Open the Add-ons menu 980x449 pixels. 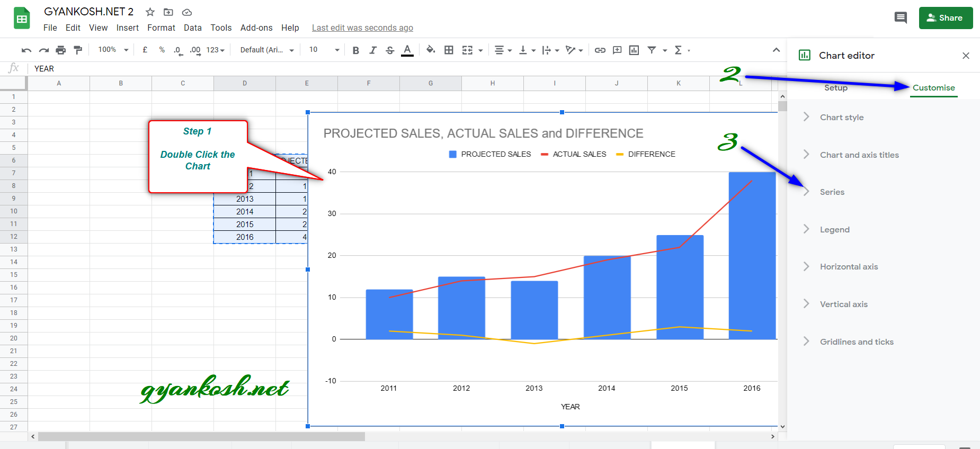point(256,28)
